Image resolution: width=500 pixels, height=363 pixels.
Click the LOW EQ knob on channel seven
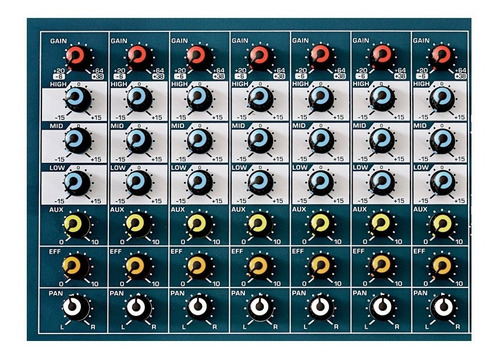(x=443, y=182)
